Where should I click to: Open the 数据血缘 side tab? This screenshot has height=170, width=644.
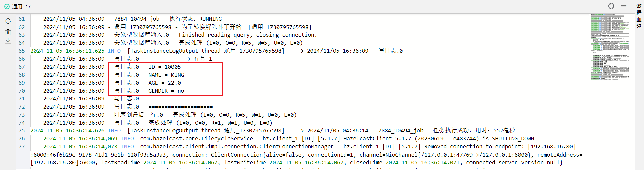click(x=639, y=16)
